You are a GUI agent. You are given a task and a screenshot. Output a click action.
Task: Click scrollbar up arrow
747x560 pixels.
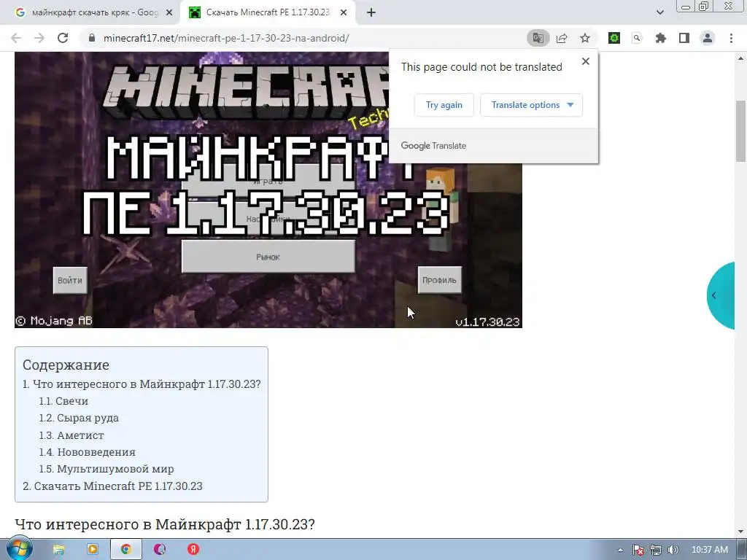[741, 58]
